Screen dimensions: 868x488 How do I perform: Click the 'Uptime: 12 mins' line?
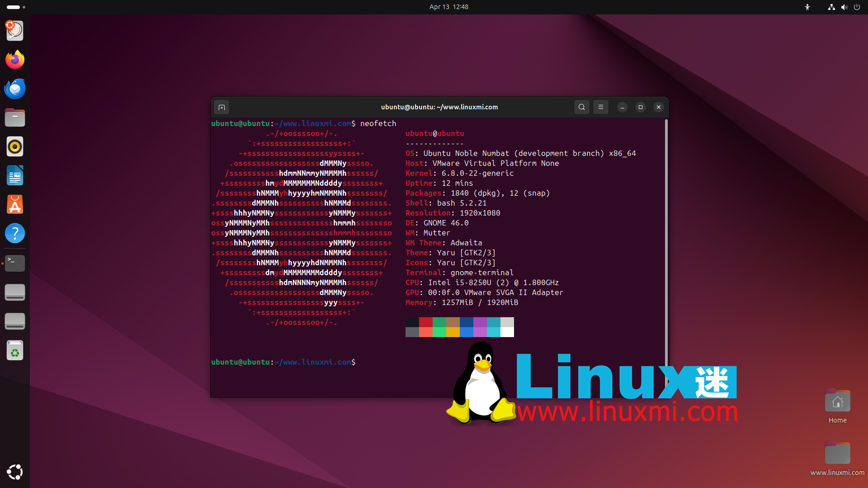pos(439,183)
